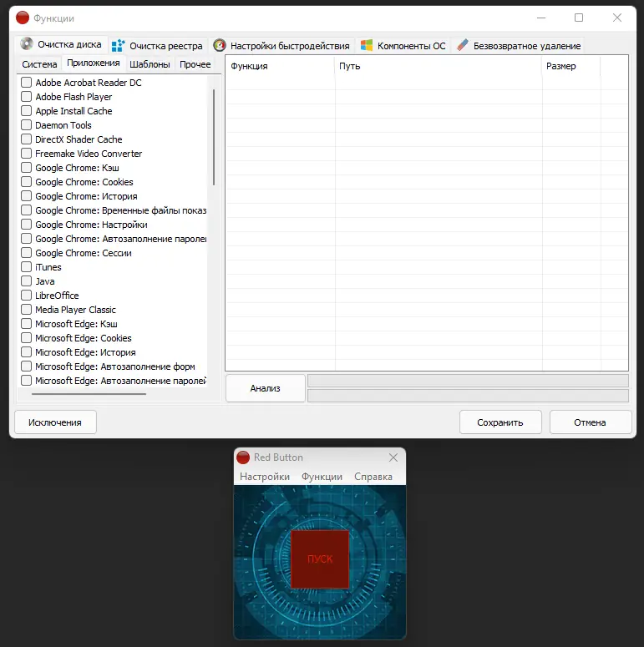Click the Анализ button
This screenshot has width=644, height=647.
[266, 388]
